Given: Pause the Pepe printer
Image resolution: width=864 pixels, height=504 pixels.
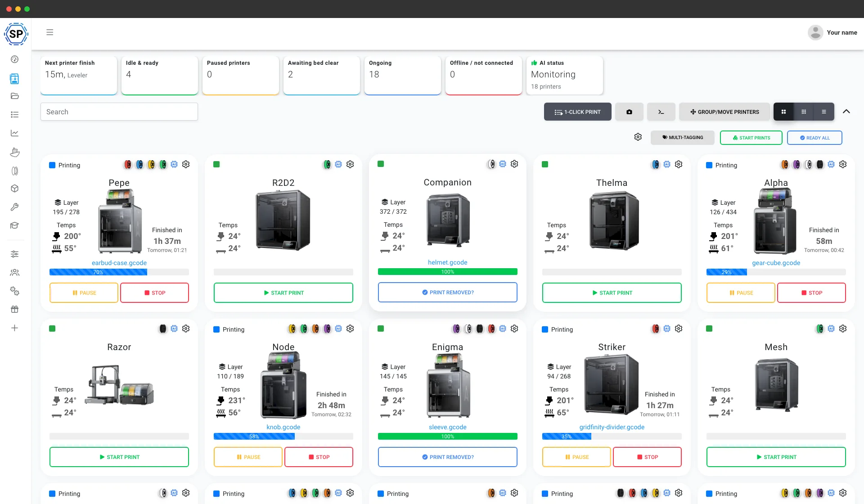Looking at the screenshot, I should pyautogui.click(x=84, y=293).
